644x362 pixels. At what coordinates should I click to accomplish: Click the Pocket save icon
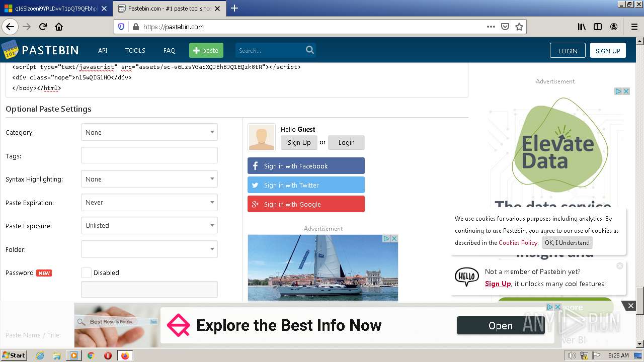(505, 27)
